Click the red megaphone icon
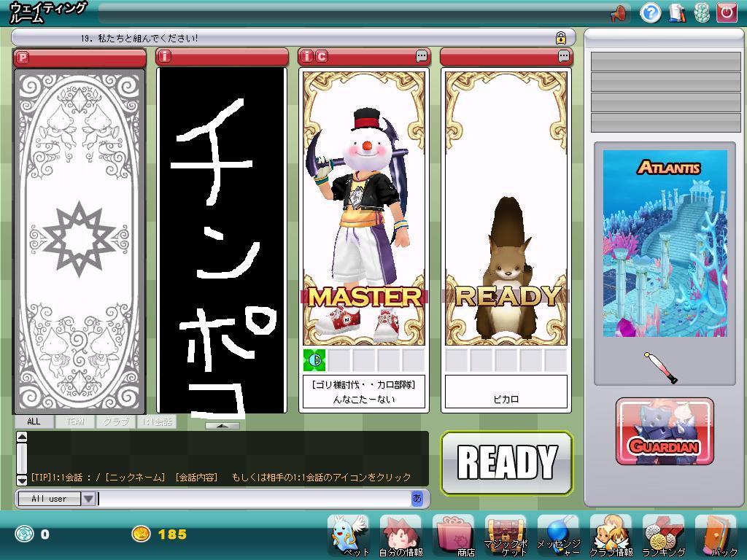Viewport: 747px width, 560px height. (x=619, y=12)
